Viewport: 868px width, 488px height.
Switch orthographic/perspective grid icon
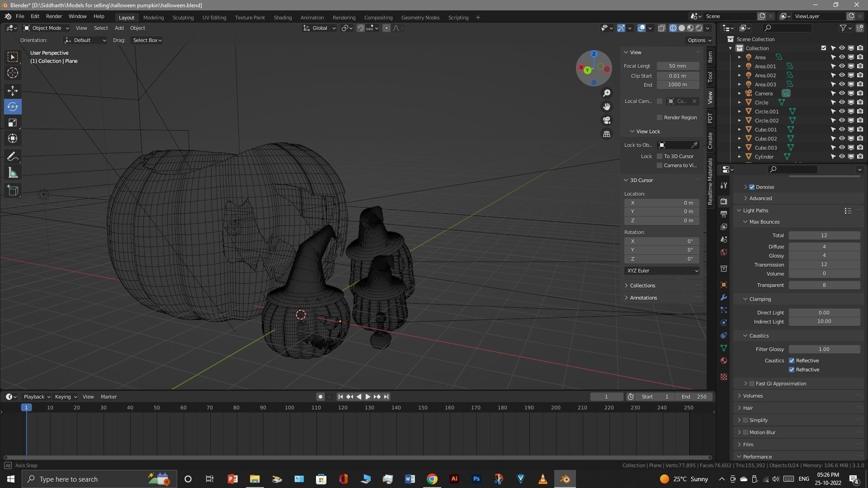pos(607,134)
